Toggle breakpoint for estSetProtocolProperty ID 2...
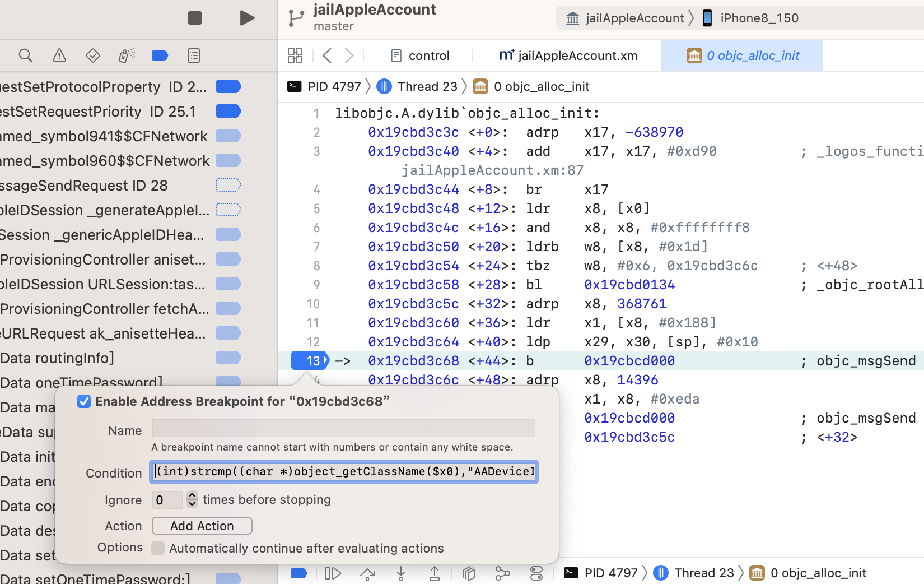 click(228, 86)
